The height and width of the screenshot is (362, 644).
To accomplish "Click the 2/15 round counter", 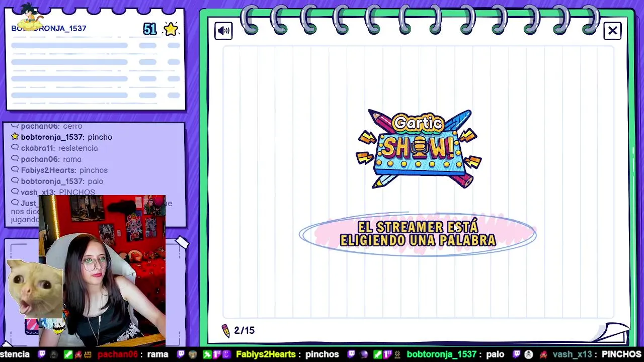I will (x=245, y=330).
